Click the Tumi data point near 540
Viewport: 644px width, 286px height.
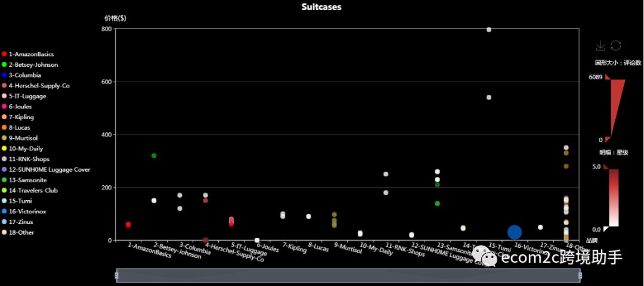pos(489,97)
